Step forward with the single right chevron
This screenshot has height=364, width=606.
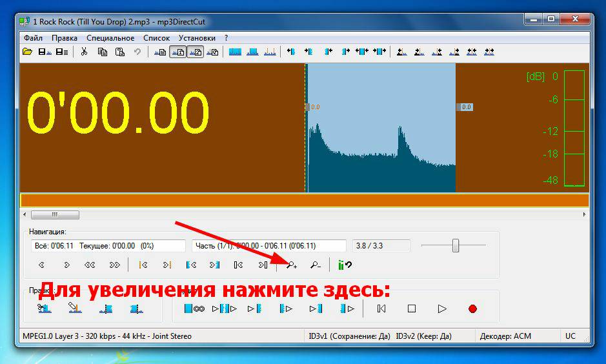pos(66,265)
